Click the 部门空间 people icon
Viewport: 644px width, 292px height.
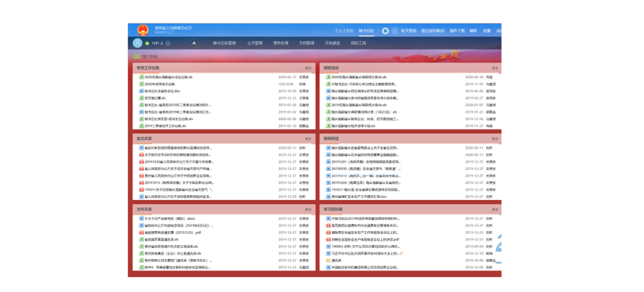click(137, 57)
